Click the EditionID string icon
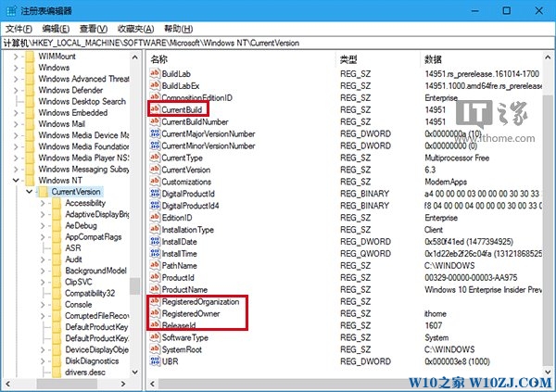 155,218
